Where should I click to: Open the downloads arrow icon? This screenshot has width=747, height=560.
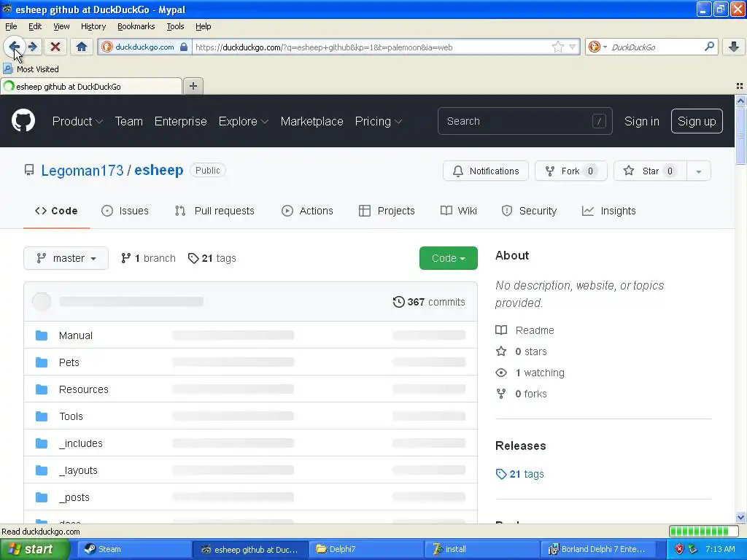tap(734, 47)
